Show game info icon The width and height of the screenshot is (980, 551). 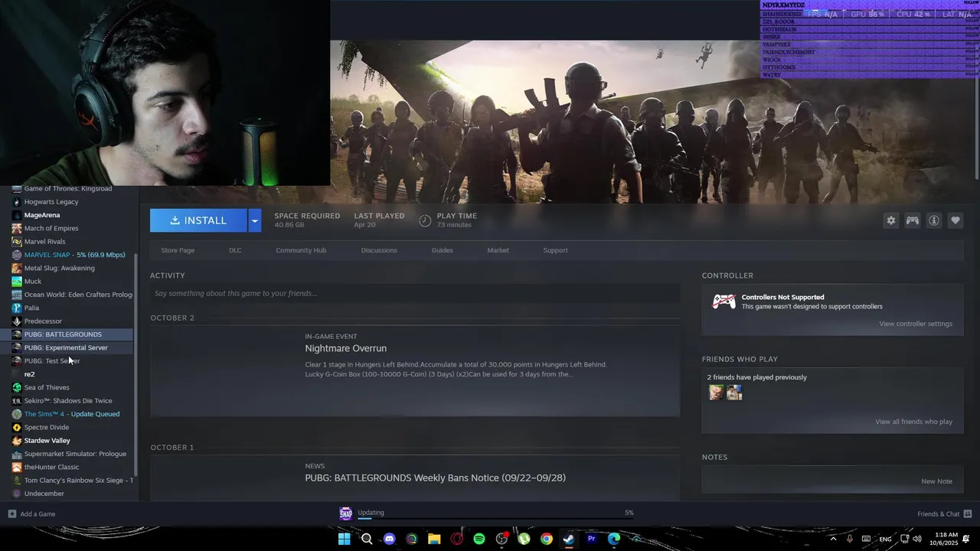coord(934,220)
